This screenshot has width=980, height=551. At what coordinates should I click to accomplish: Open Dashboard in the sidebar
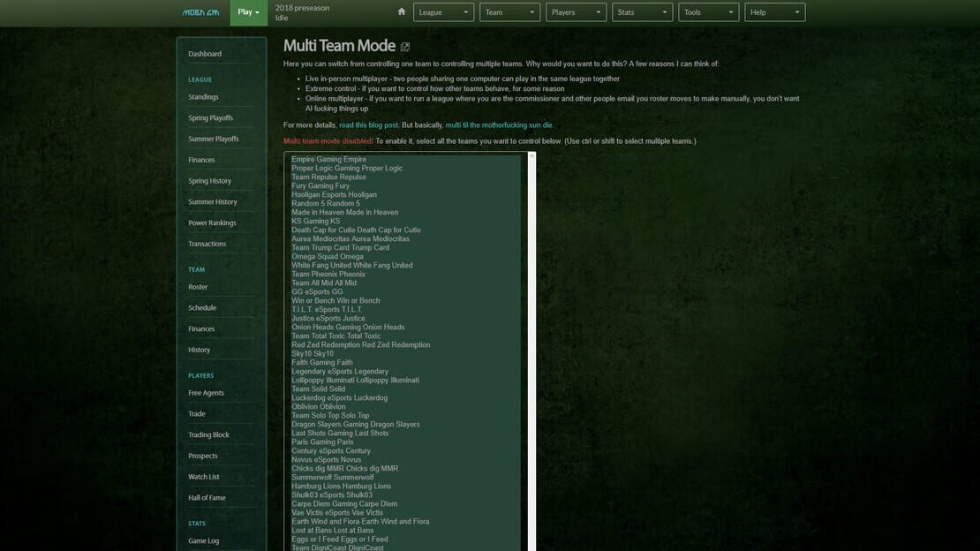coord(205,54)
